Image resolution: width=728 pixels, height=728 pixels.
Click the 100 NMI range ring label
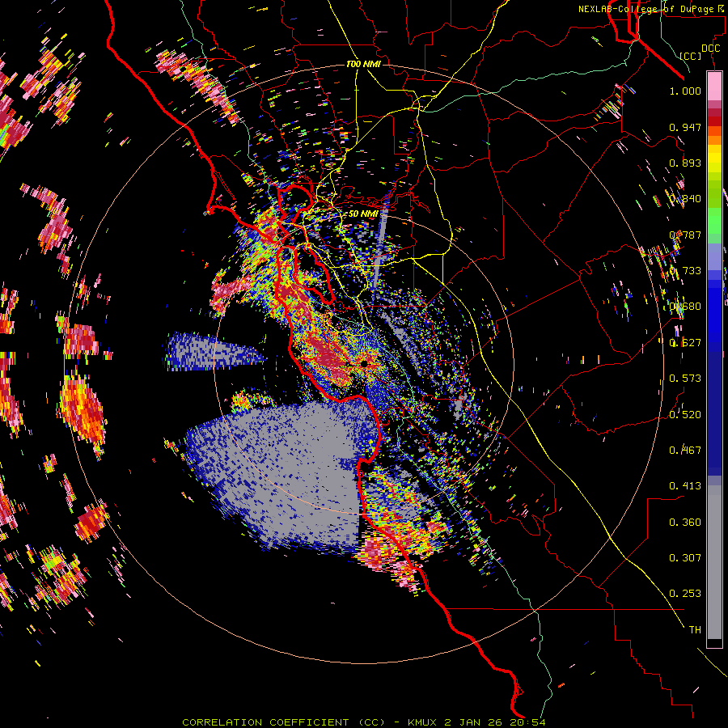tap(363, 64)
